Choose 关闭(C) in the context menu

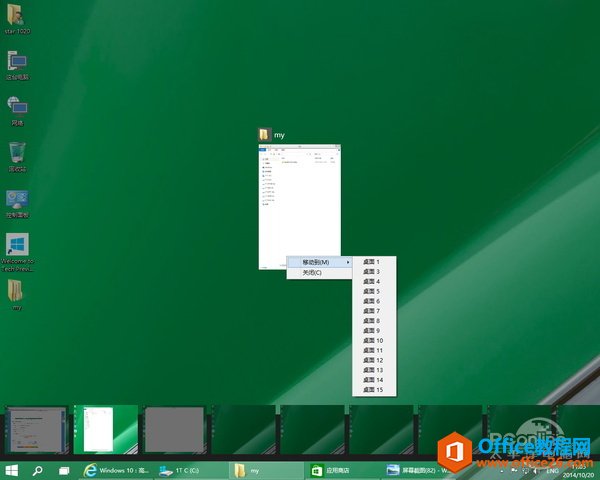[x=319, y=273]
